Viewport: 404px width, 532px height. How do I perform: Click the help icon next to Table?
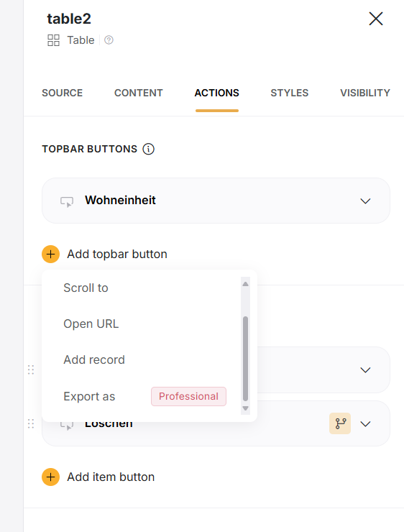click(x=109, y=40)
